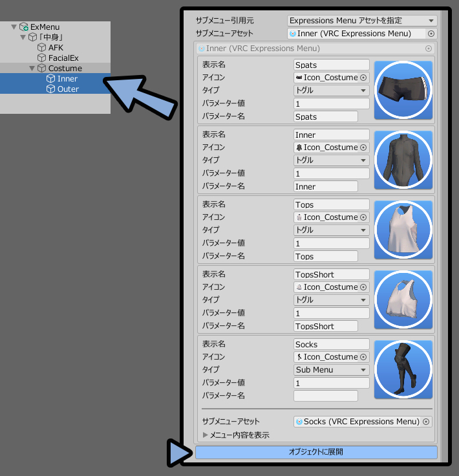Screen dimensions: 459x476
Task: Click the Spats shorts thumbnail
Action: pos(403,90)
